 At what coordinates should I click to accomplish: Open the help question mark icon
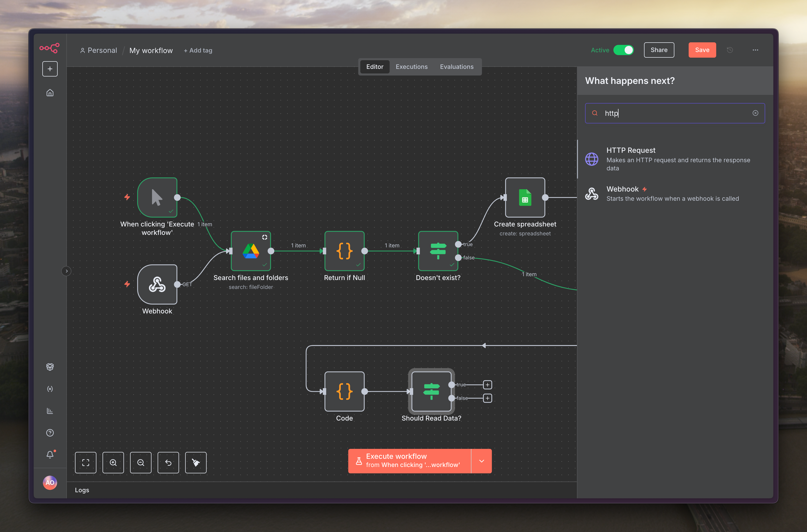(50, 433)
